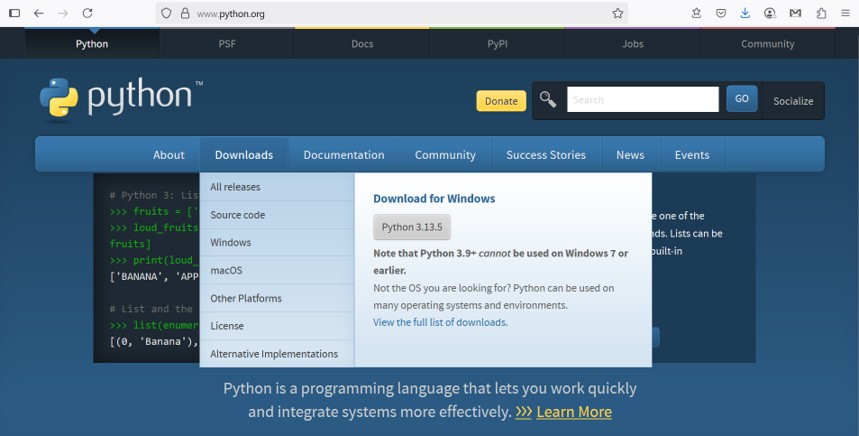Click the yellow Donate button
The height and width of the screenshot is (436, 859).
(501, 101)
